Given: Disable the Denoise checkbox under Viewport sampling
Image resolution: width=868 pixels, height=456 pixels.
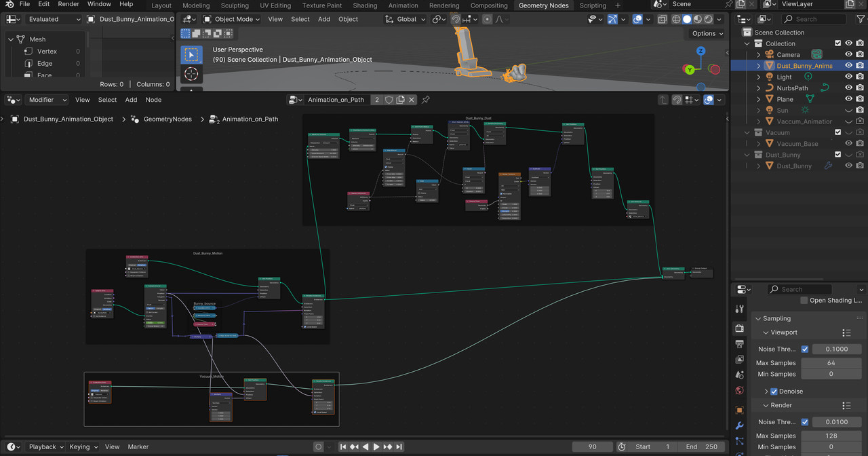Looking at the screenshot, I should tap(774, 391).
